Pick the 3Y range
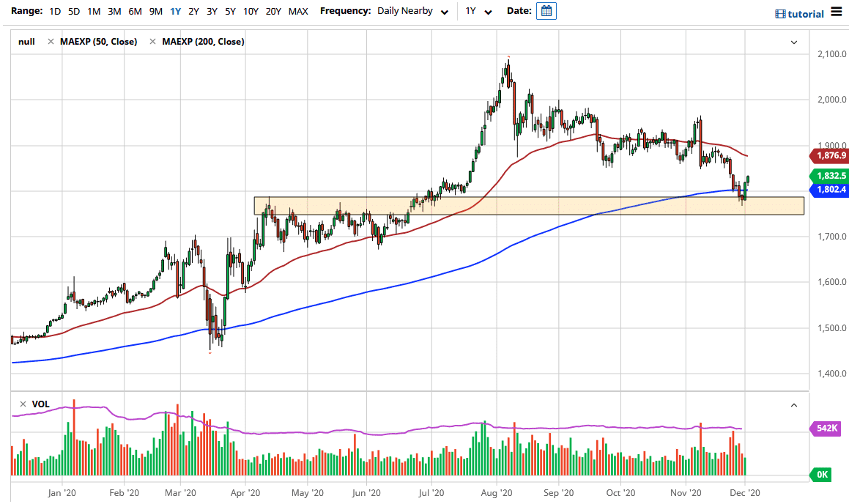The image size is (849, 504). 212,11
